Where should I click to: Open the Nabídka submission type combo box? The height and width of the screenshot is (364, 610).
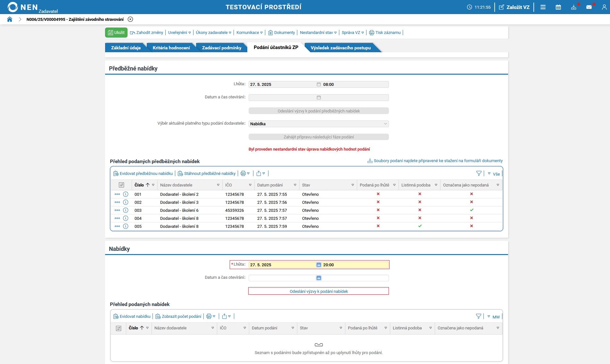(319, 124)
